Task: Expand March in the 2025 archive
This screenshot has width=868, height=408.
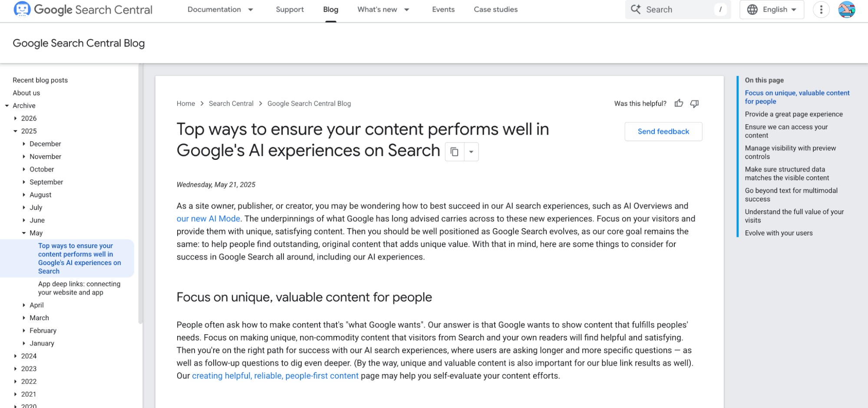Action: tap(24, 318)
